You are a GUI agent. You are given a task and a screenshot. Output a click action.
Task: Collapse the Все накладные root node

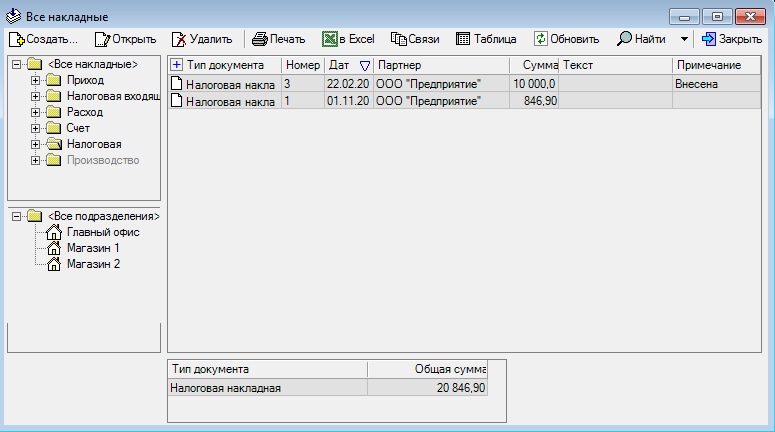(15, 65)
